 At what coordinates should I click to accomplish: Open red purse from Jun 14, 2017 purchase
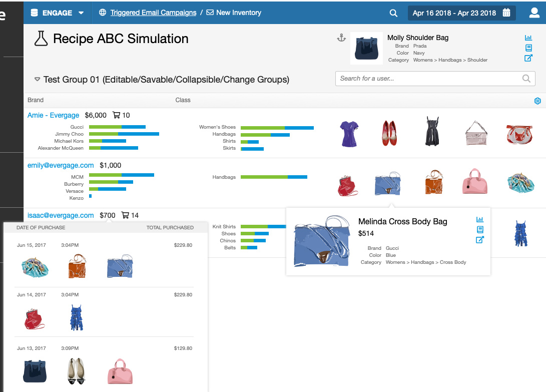35,319
